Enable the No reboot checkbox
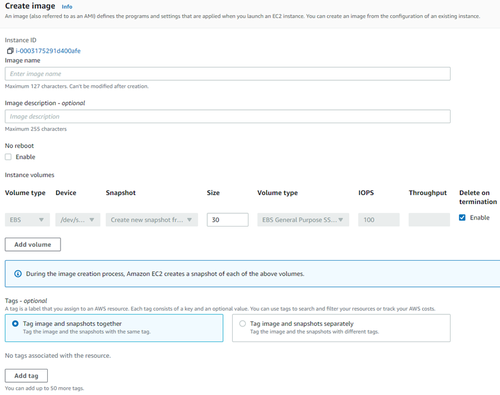Screen dimensions: 500x395 [8, 157]
